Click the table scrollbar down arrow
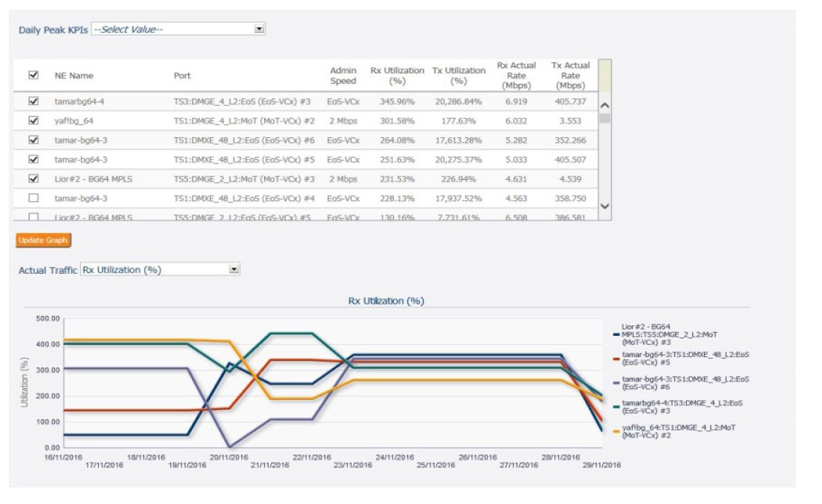 (x=604, y=206)
